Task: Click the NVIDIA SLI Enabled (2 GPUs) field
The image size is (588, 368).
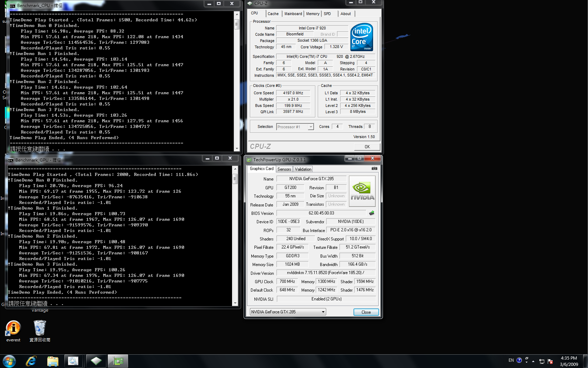Action: click(x=326, y=299)
